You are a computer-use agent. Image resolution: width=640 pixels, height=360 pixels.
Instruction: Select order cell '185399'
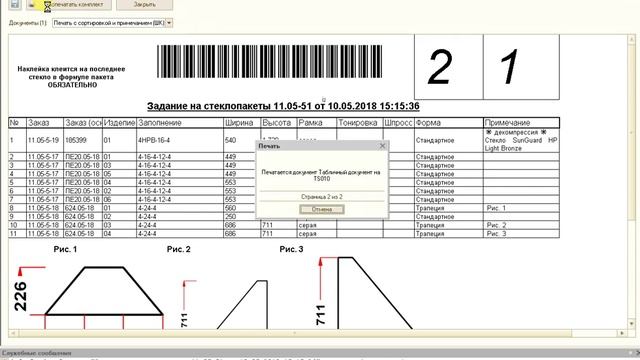(x=83, y=140)
